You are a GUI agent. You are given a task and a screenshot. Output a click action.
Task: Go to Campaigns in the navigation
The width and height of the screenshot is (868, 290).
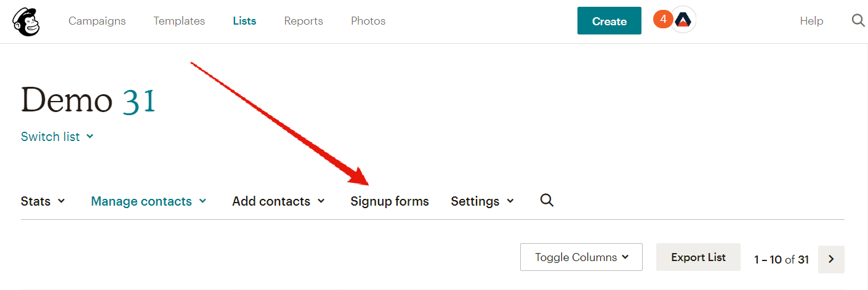tap(97, 21)
